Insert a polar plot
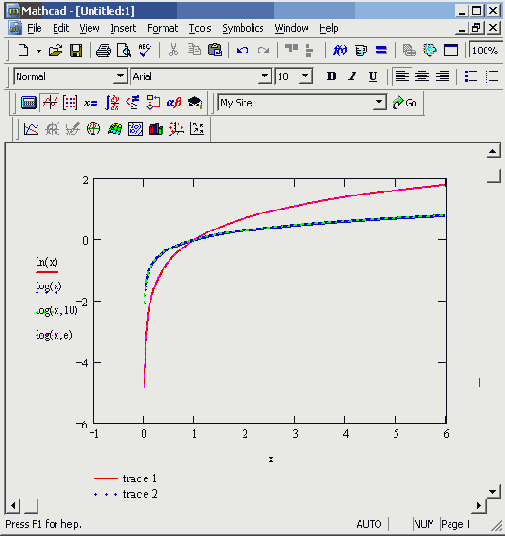 coord(93,129)
